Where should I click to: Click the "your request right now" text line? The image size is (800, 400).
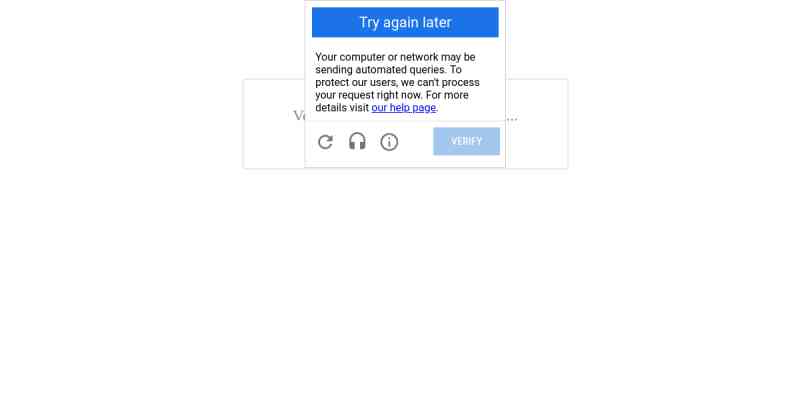coord(392,95)
